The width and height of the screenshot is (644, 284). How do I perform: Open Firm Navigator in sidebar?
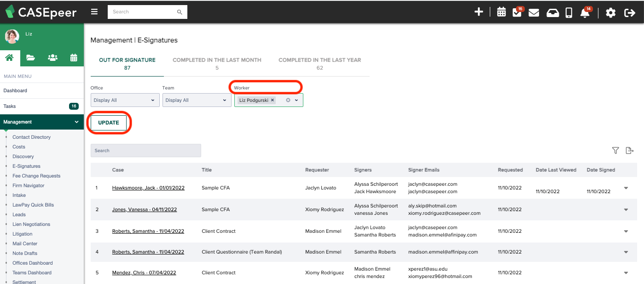coord(29,186)
